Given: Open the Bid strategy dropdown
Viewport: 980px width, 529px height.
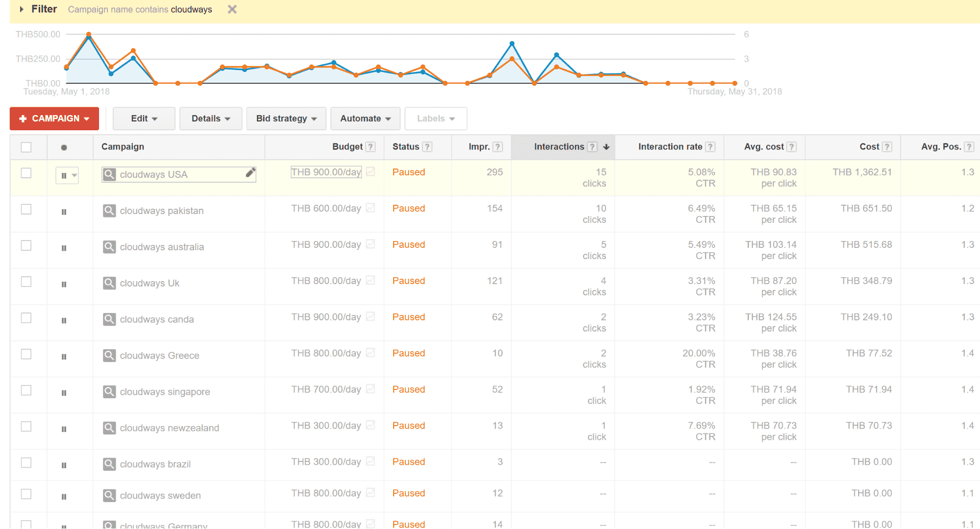Looking at the screenshot, I should coord(286,119).
